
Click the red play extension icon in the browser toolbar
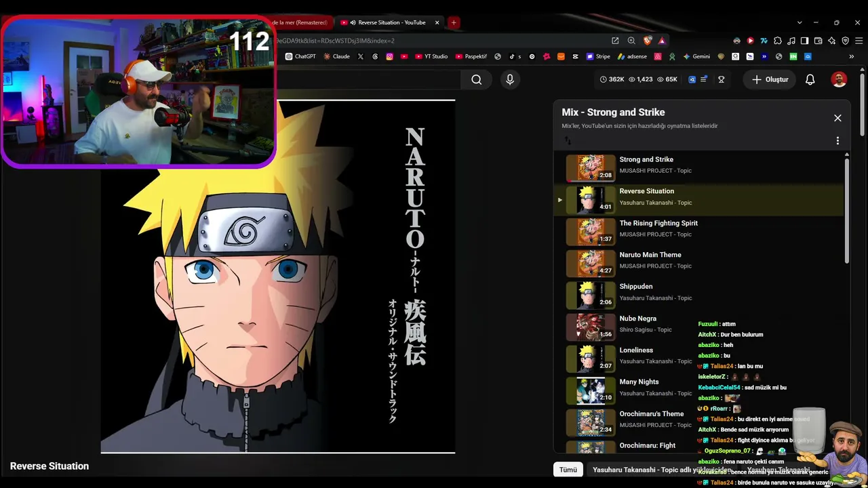click(x=751, y=41)
